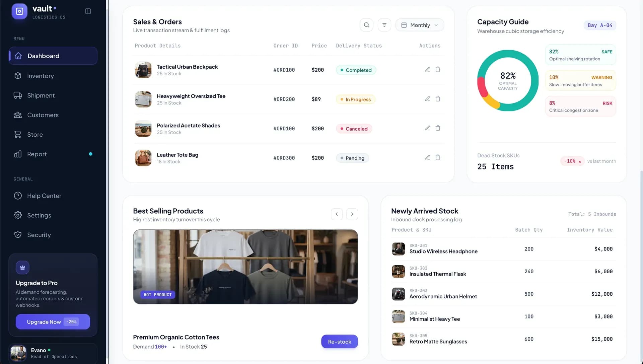Open the Report page in sidebar
The image size is (643, 364).
click(x=53, y=154)
